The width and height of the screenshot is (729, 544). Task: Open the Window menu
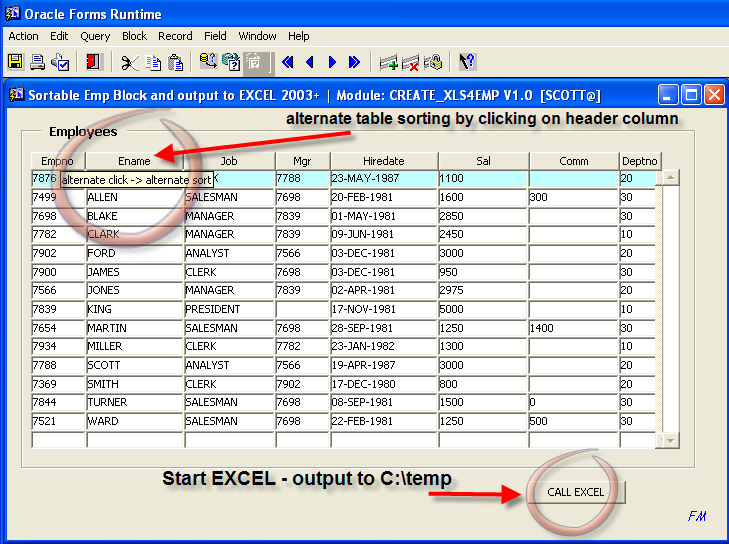point(257,36)
